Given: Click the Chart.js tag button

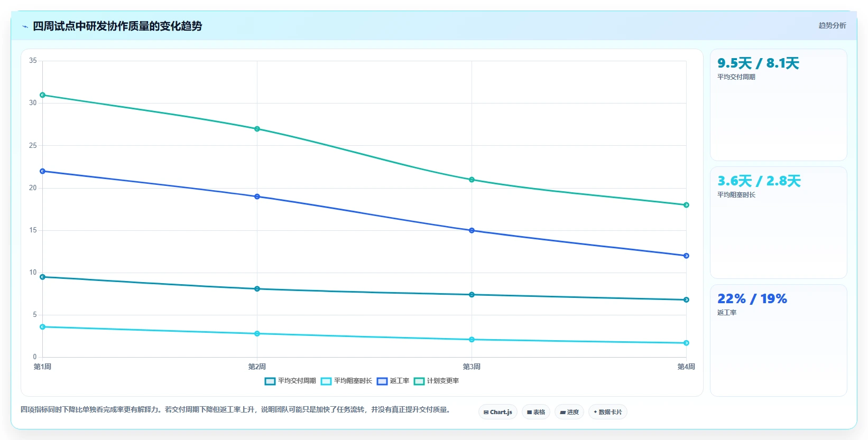Looking at the screenshot, I should point(498,412).
